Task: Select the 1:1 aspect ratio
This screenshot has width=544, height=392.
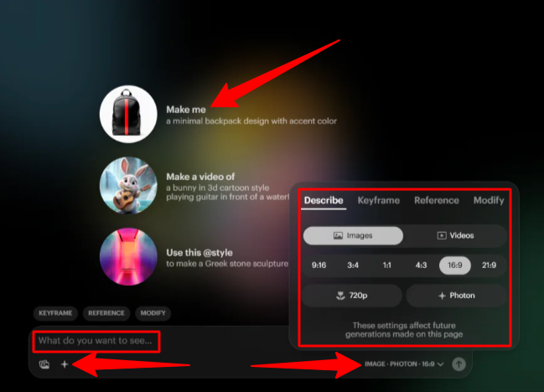Action: [386, 266]
